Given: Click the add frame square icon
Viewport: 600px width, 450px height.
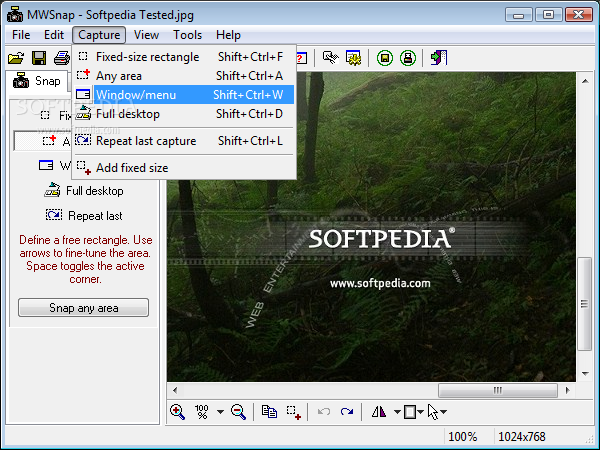Looking at the screenshot, I should pos(410,412).
